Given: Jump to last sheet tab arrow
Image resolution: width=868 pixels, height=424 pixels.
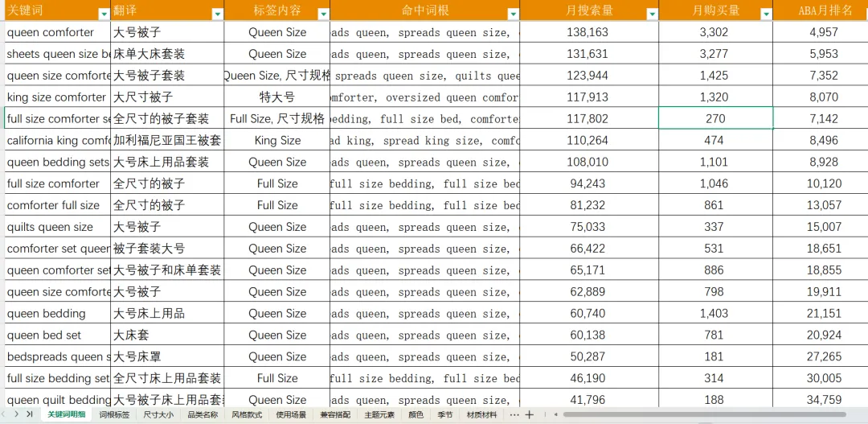Looking at the screenshot, I should pyautogui.click(x=30, y=414).
